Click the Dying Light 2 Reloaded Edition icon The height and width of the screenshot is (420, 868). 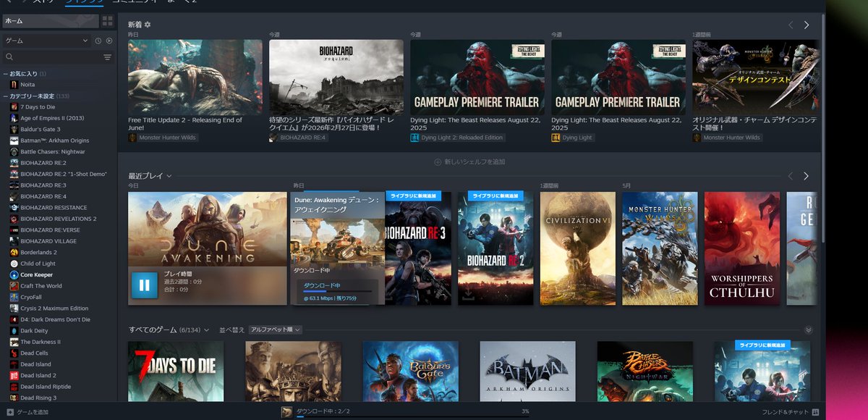pyautogui.click(x=414, y=138)
